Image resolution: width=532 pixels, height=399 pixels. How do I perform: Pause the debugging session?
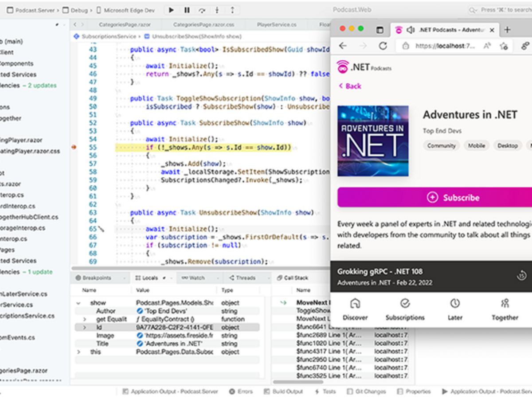point(186,10)
